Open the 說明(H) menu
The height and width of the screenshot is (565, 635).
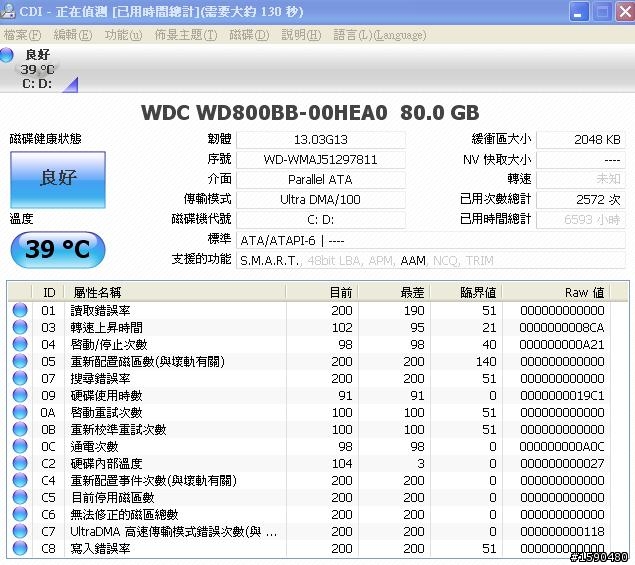(x=301, y=35)
